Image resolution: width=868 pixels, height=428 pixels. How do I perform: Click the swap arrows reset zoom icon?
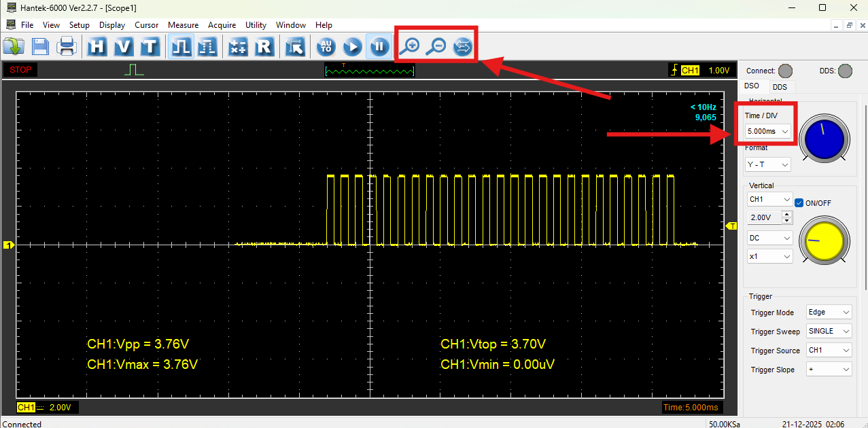tap(462, 47)
